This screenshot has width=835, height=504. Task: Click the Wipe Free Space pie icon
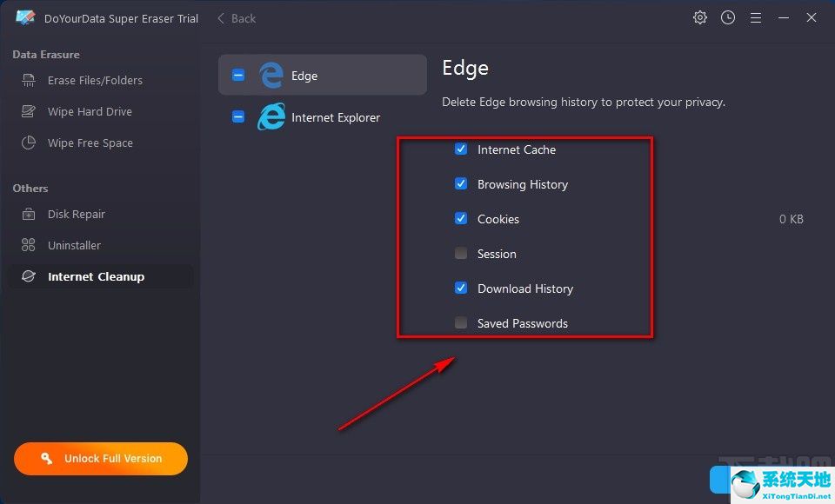point(28,143)
